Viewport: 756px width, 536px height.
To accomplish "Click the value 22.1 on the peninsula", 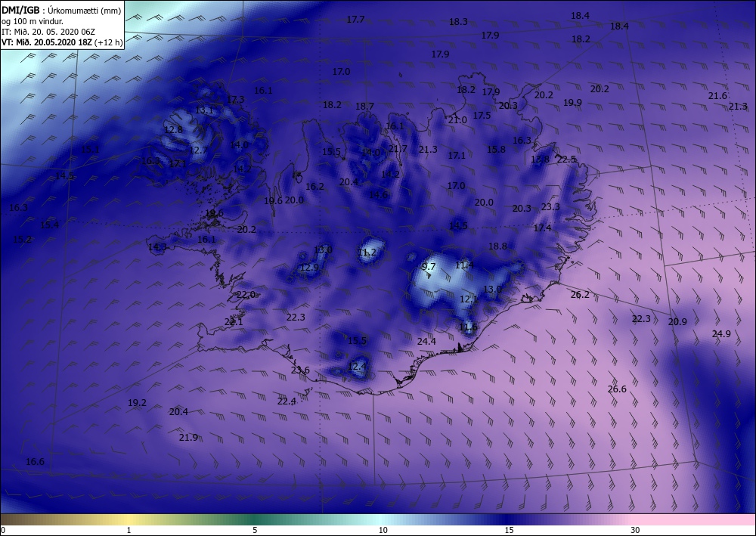I will click(x=234, y=321).
